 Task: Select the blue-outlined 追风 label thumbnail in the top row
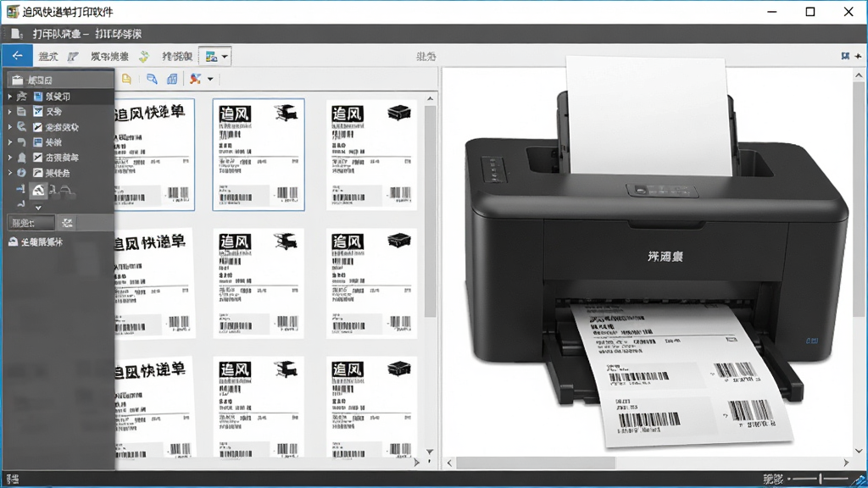point(259,155)
